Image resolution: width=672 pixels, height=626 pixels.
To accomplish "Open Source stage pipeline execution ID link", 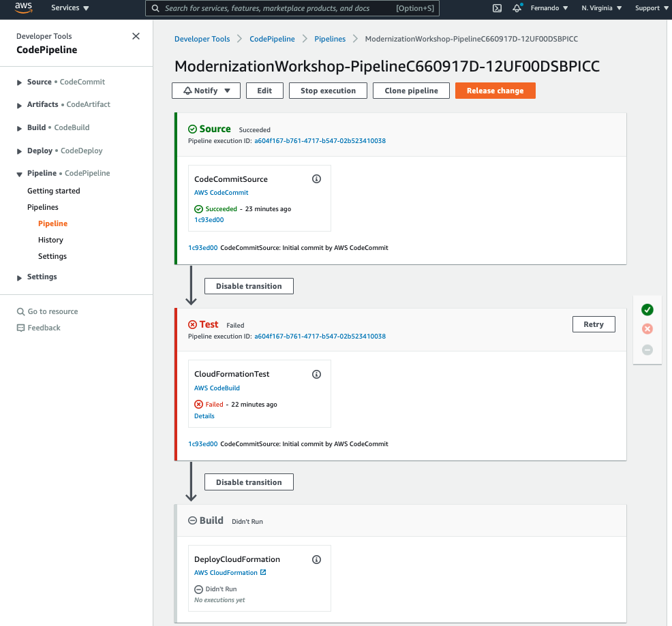I will tap(320, 141).
